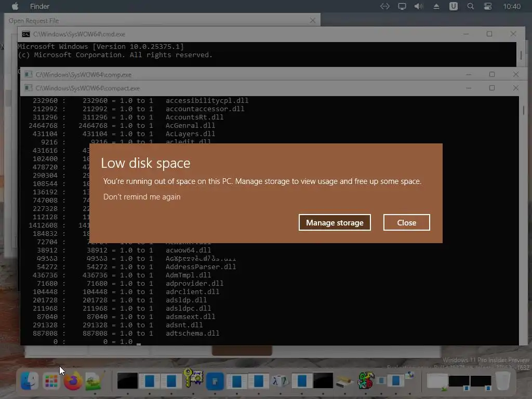Viewport: 532px width, 399px height.
Task: Click the adtschema.dll entry
Action: pos(192,333)
